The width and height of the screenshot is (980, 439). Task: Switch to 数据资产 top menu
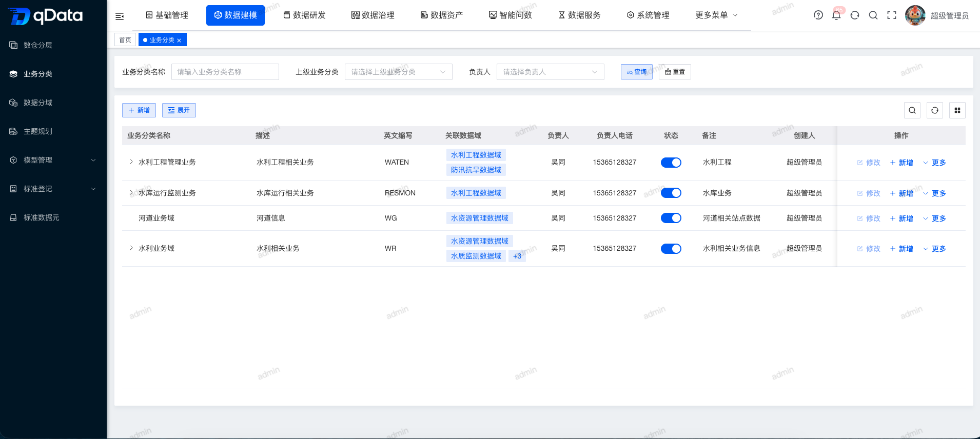(x=442, y=15)
